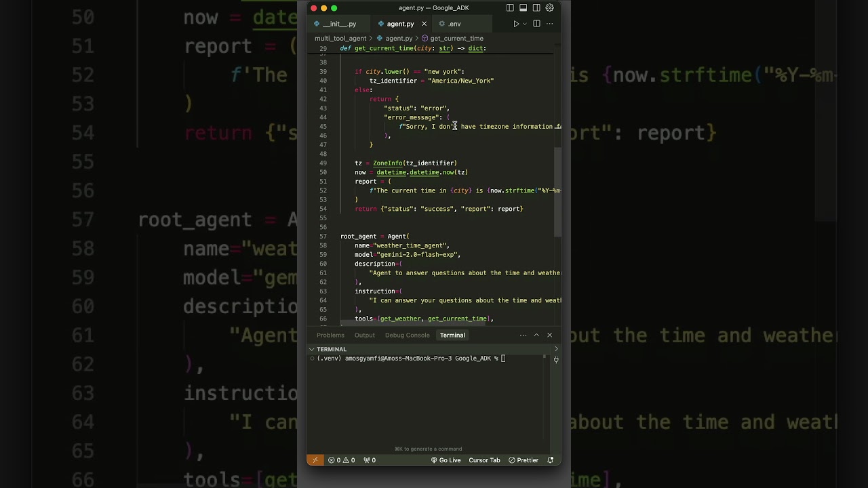
Task: Click model "gemini-2.0-flash-exp" string
Action: [418, 255]
